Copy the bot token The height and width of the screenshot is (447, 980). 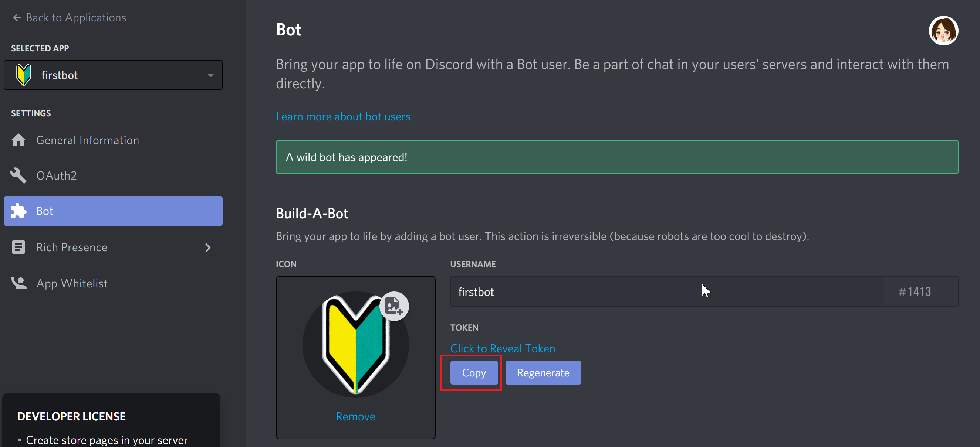pyautogui.click(x=474, y=372)
